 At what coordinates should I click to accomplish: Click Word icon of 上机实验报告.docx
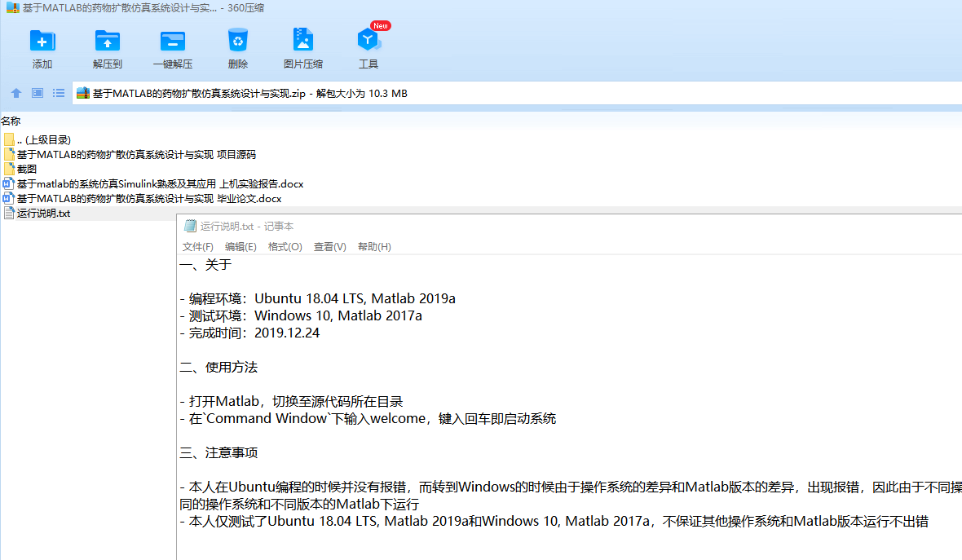pyautogui.click(x=9, y=184)
